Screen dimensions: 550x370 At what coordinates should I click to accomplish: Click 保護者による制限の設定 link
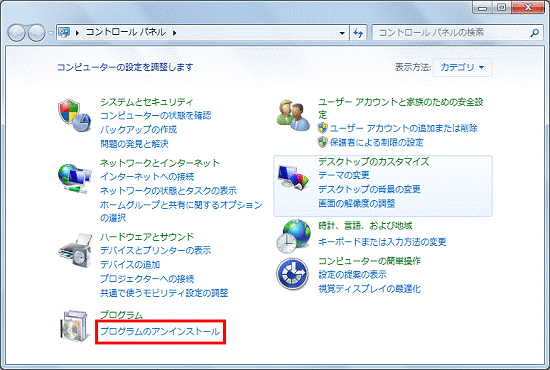click(x=376, y=142)
